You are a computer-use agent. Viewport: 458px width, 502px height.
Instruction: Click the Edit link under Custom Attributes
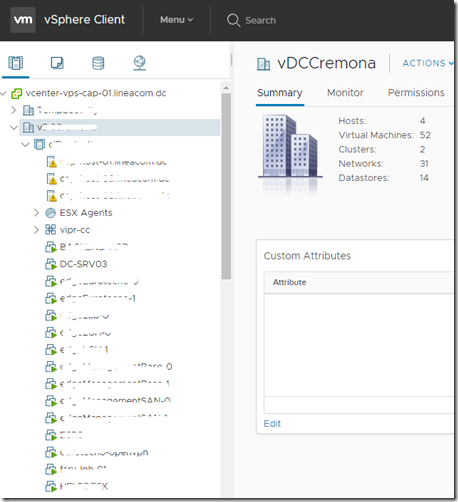[272, 424]
